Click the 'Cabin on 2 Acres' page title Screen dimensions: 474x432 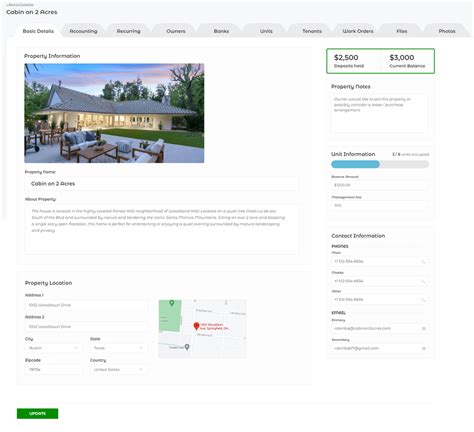coord(32,12)
